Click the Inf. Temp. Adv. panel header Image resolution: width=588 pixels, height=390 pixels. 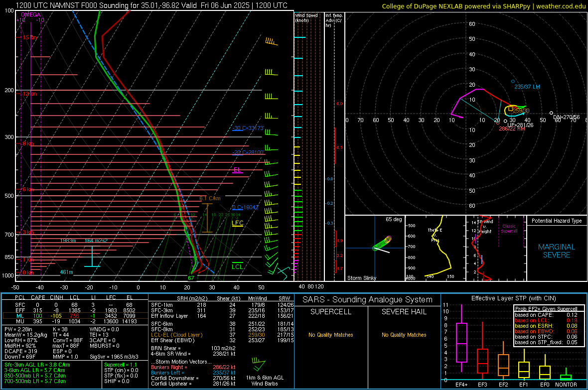click(x=334, y=20)
